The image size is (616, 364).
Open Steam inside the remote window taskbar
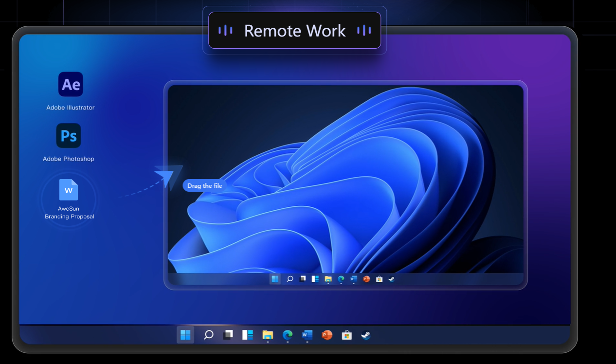pos(391,279)
